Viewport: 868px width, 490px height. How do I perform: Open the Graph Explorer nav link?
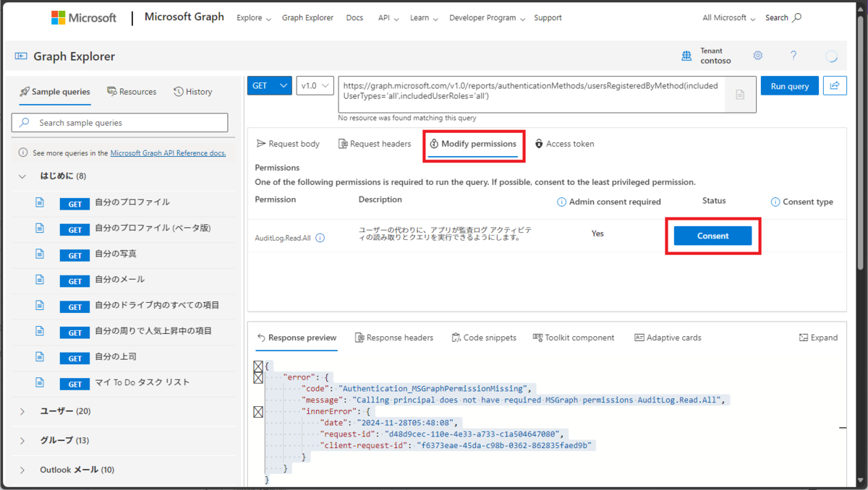tap(307, 18)
